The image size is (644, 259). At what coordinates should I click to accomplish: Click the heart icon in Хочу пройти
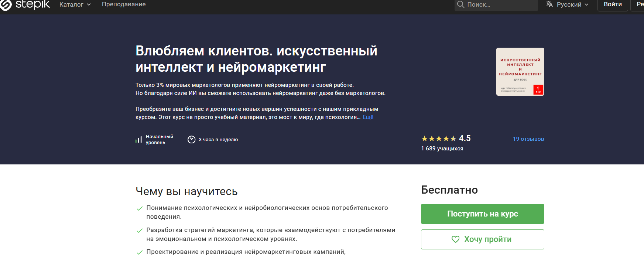456,239
